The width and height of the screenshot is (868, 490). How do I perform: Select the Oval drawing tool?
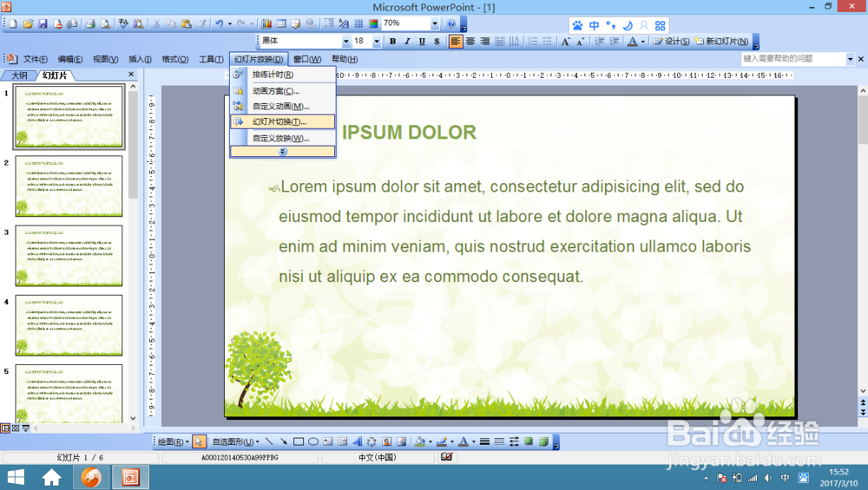[313, 441]
